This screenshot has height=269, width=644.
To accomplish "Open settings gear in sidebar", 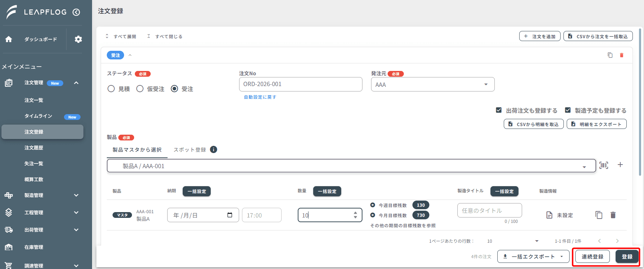I will pos(78,39).
